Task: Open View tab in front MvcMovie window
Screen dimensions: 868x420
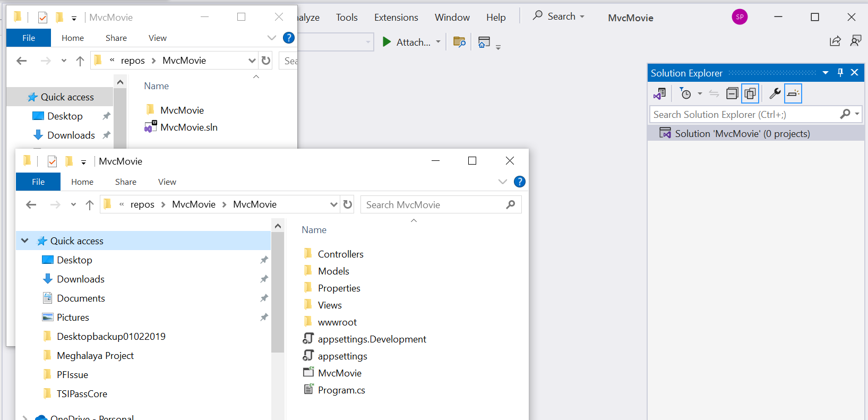Action: click(167, 182)
